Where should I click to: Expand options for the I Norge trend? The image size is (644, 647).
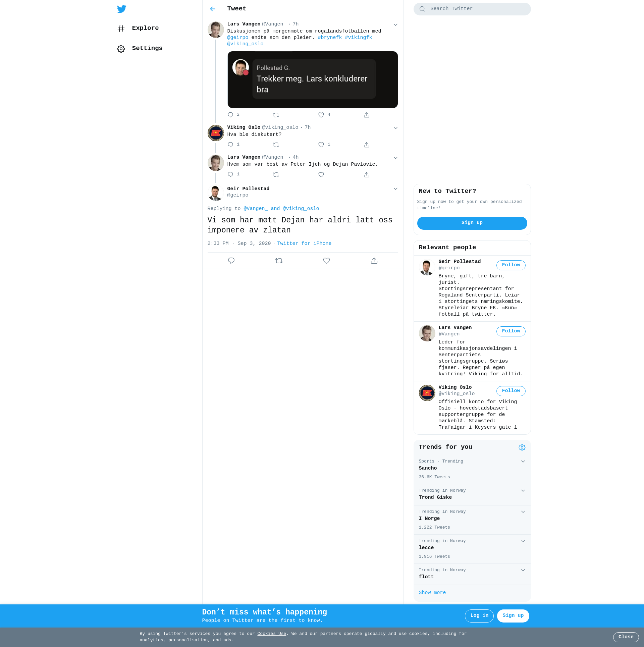pos(523,512)
